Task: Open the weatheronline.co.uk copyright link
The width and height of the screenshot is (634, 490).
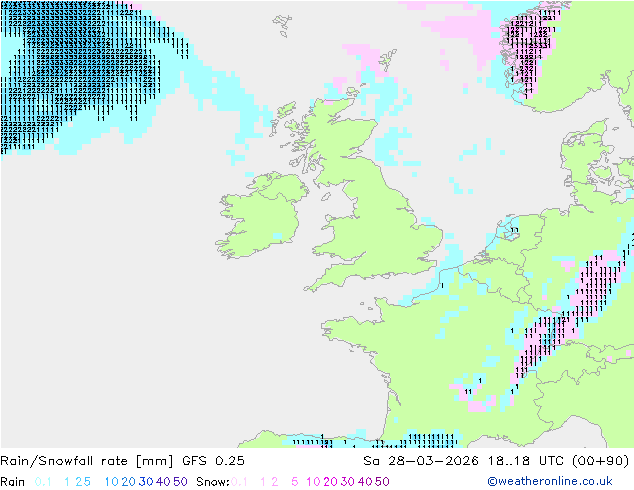Action: [550, 481]
